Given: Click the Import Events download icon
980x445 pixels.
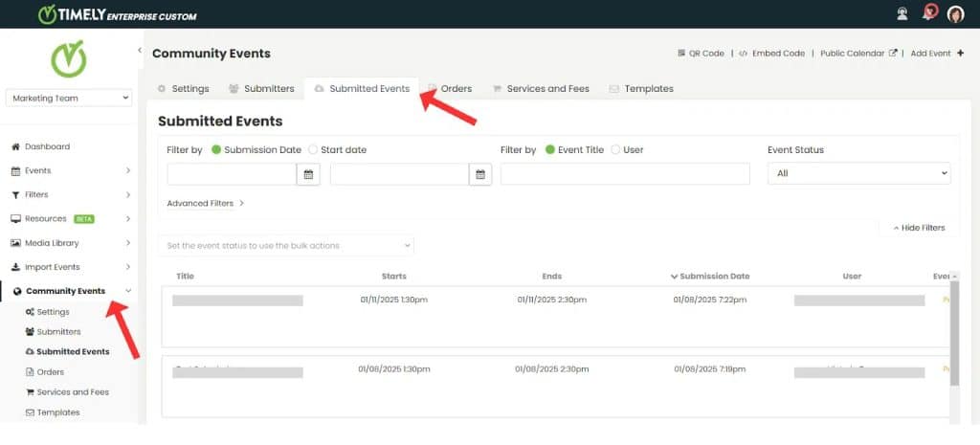Looking at the screenshot, I should tap(16, 267).
